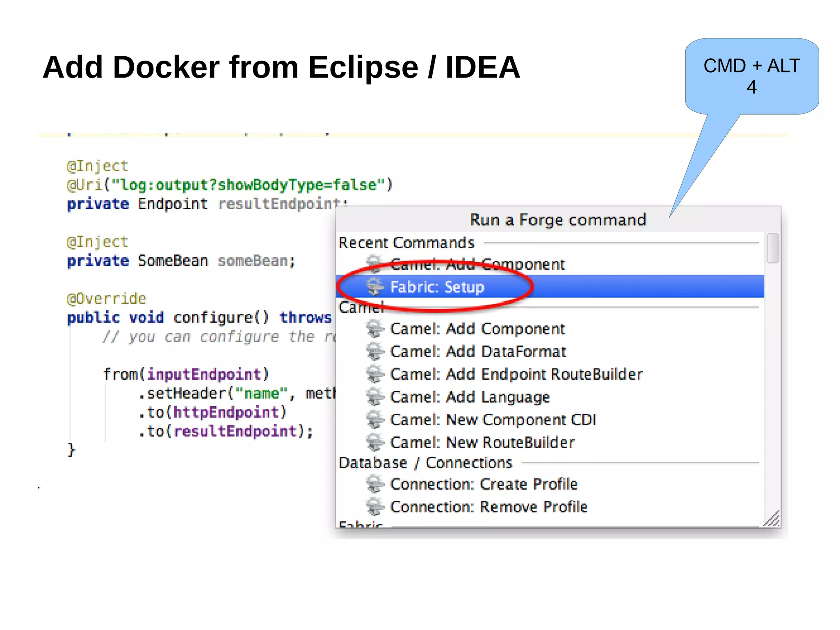Pick Connection: Create Profile entry
The image size is (840, 630).
pos(484,484)
